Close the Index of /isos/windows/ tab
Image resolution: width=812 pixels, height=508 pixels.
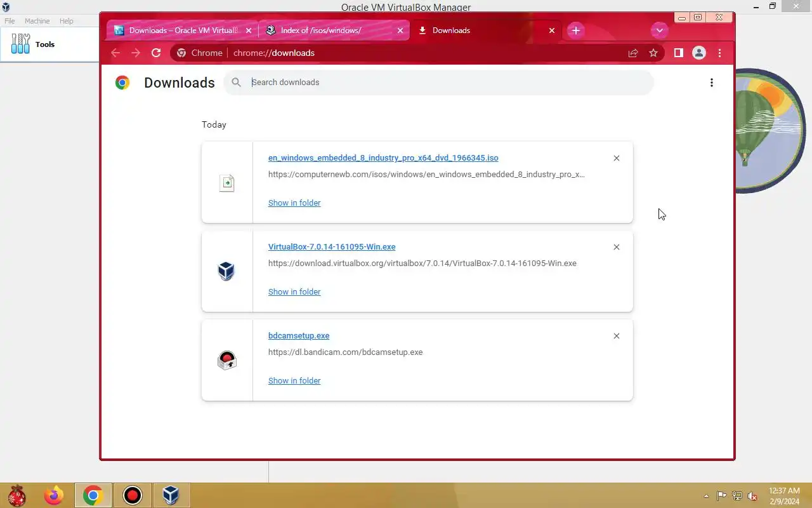tap(400, 30)
